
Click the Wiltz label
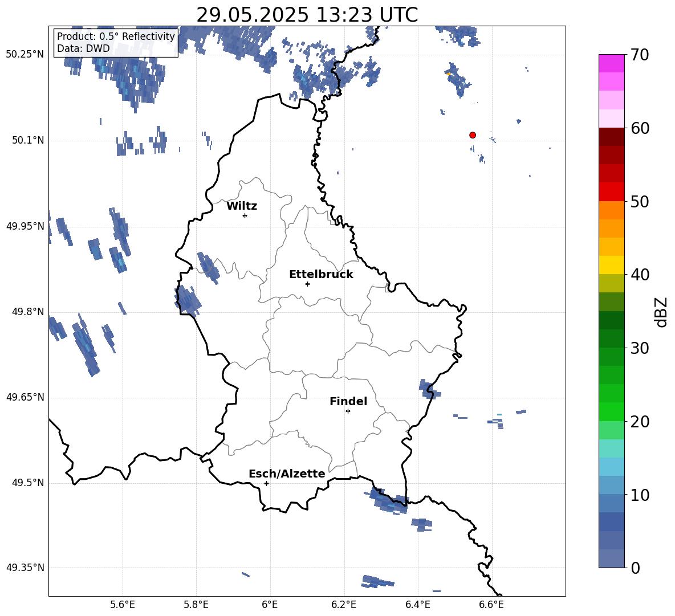point(242,206)
